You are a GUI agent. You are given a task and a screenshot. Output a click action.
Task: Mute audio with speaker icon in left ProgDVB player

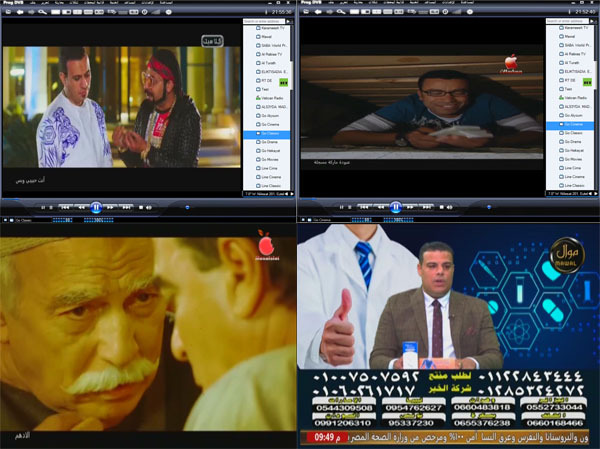[148, 207]
